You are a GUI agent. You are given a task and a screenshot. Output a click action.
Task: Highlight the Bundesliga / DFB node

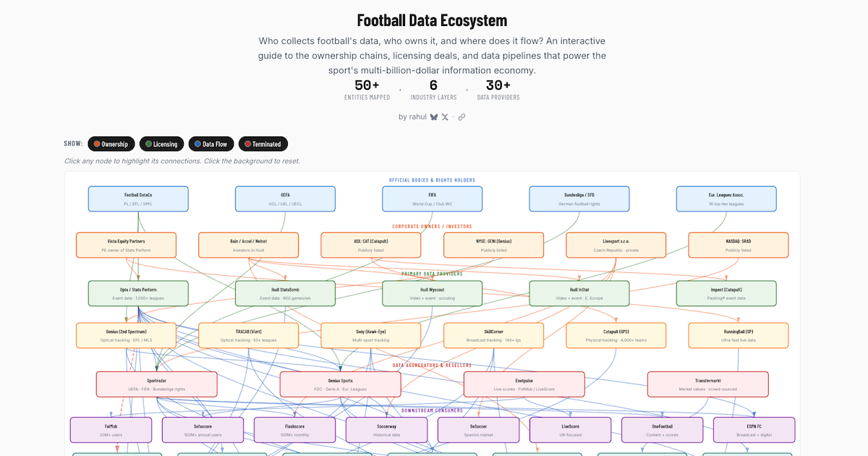[579, 198]
